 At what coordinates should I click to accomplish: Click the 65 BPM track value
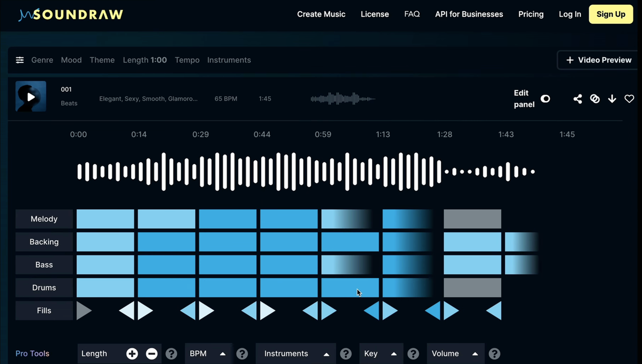pyautogui.click(x=226, y=99)
